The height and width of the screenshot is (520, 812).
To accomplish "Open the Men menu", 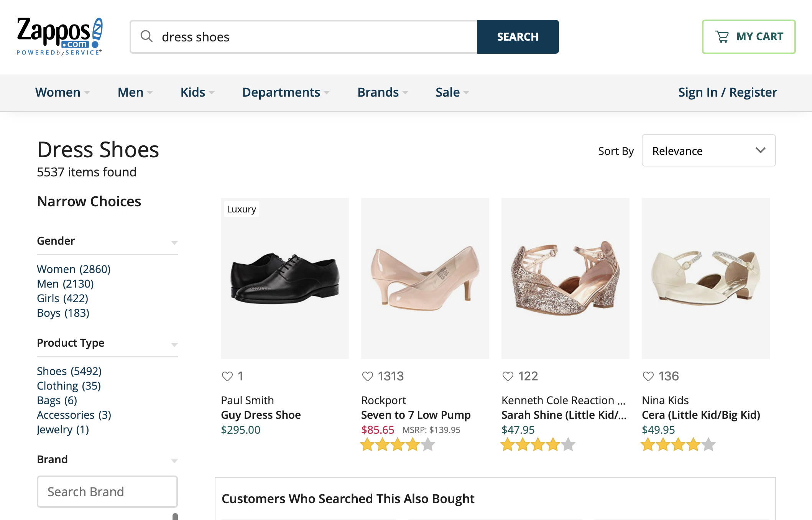I will pos(135,92).
